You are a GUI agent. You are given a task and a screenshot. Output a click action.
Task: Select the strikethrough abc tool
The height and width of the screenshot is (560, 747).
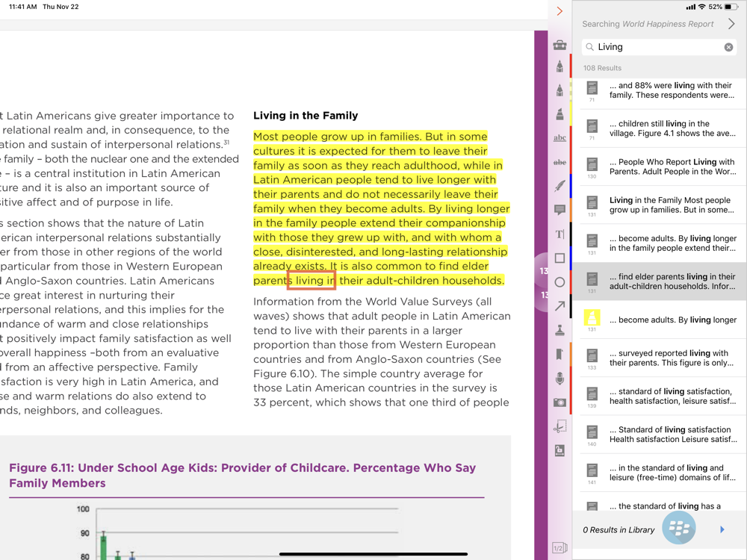coord(560,162)
